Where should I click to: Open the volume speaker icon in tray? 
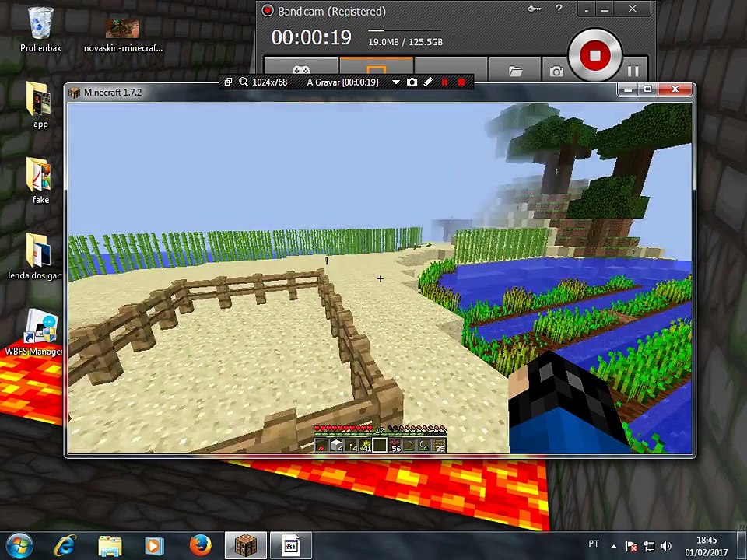[666, 546]
